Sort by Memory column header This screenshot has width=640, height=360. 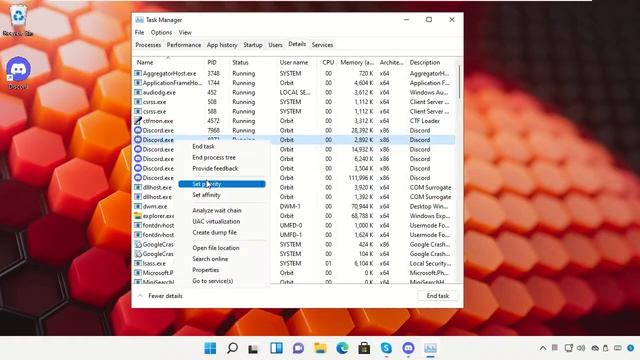357,62
